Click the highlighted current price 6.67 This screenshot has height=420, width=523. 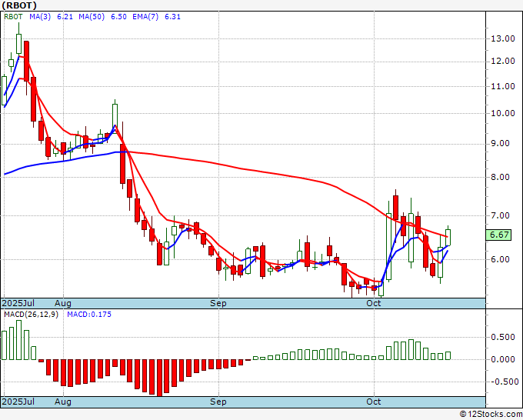[498, 235]
